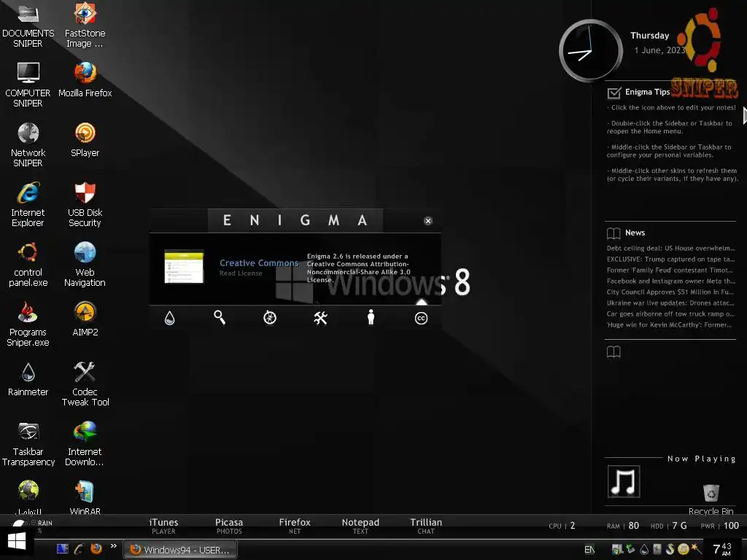The width and height of the screenshot is (747, 560).
Task: Open FastStone Image viewer icon
Action: coord(85,24)
